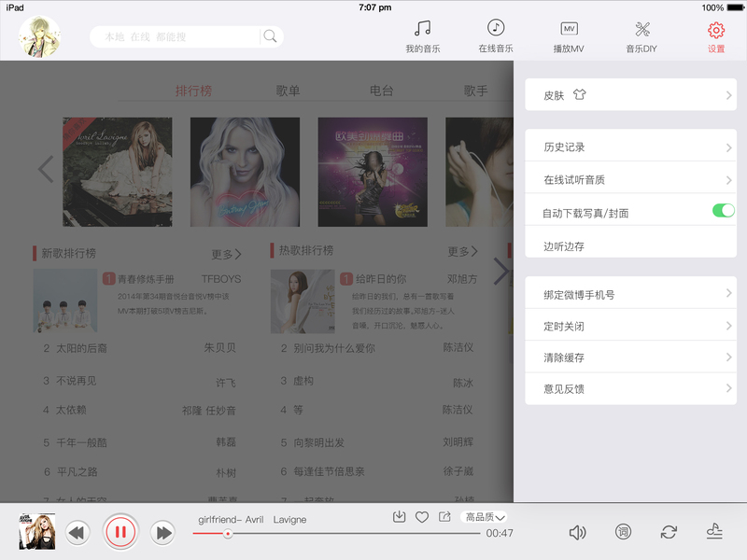This screenshot has width=747, height=560.
Task: Play song 别问我为什么爱你
Action: tap(334, 348)
